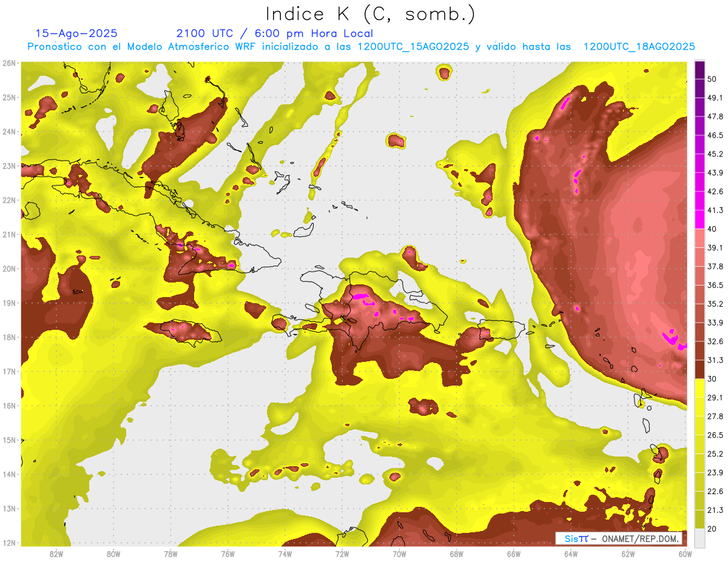Click the colorbar value 33.9
This screenshot has width=728, height=562.
(x=715, y=323)
